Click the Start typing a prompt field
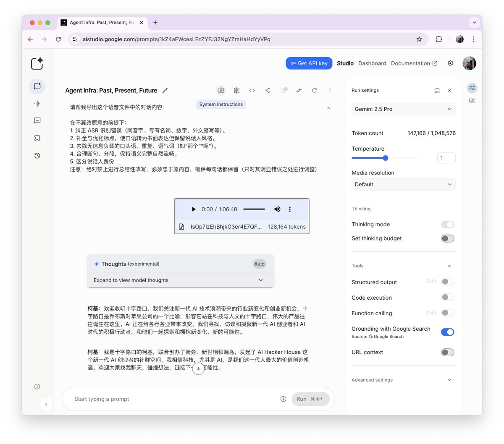 coord(174,399)
